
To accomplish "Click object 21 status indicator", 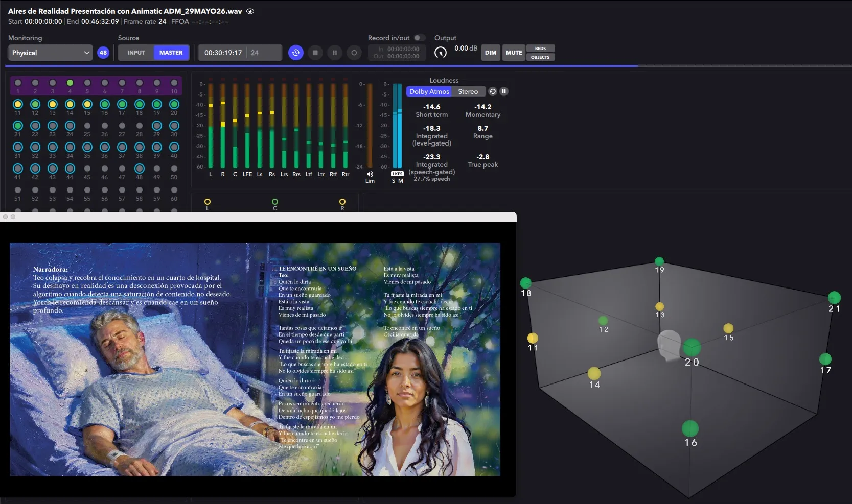I will click(x=18, y=126).
